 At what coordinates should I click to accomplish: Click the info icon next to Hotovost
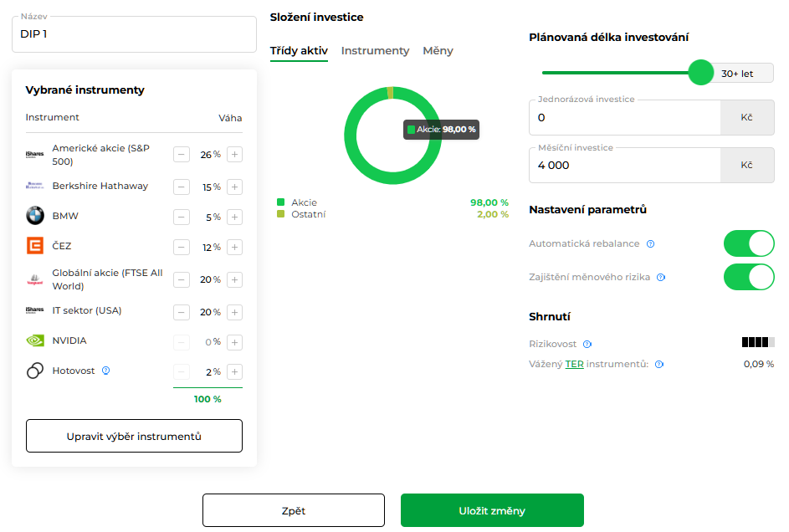(x=106, y=371)
